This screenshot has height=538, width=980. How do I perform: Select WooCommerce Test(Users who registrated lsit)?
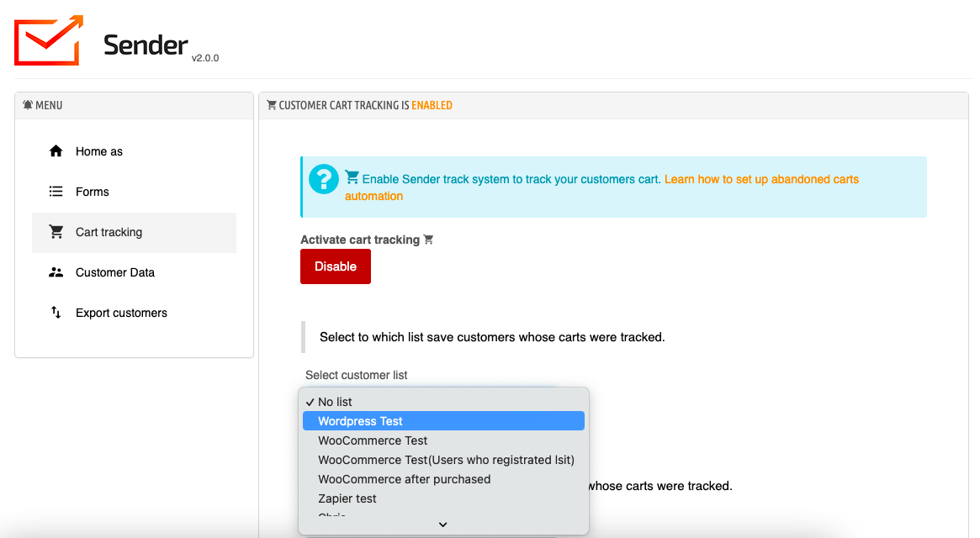point(446,460)
